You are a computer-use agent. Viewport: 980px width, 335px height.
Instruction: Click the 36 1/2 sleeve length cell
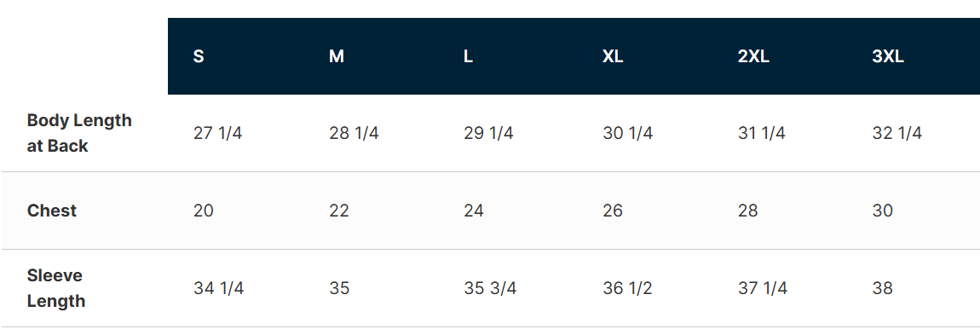pos(627,288)
